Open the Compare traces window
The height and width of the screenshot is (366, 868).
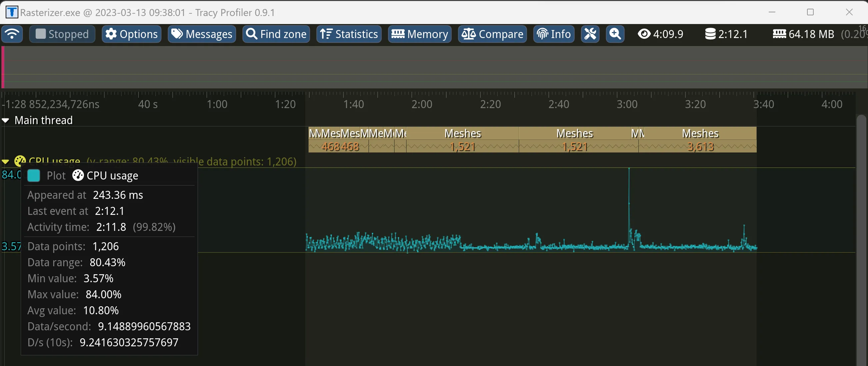click(x=492, y=34)
